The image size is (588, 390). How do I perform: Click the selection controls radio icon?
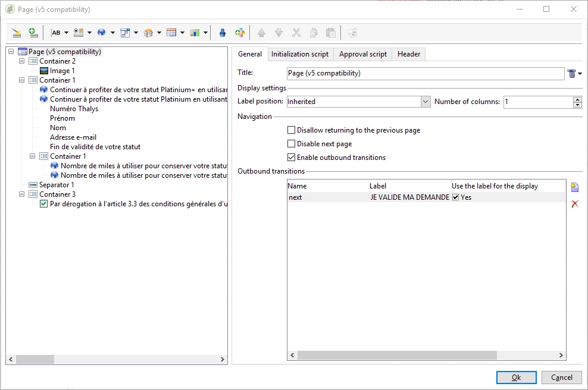click(79, 33)
